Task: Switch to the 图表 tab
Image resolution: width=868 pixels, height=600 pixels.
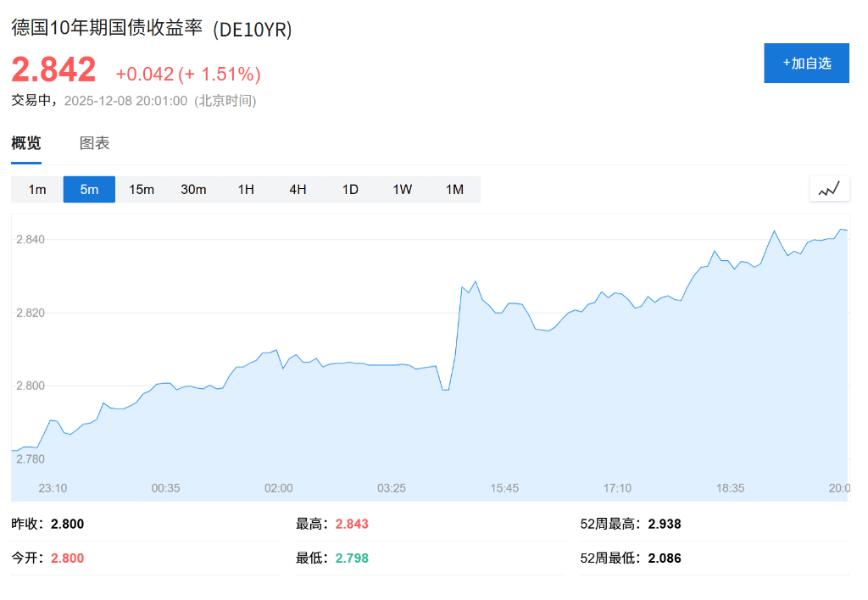Action: 96,142
